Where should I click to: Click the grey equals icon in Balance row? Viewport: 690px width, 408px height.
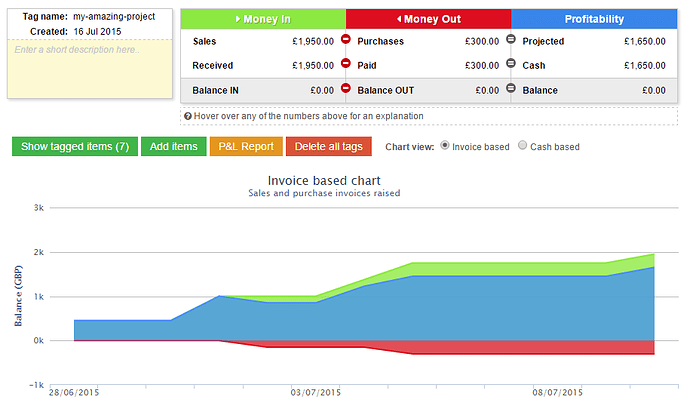coord(511,89)
